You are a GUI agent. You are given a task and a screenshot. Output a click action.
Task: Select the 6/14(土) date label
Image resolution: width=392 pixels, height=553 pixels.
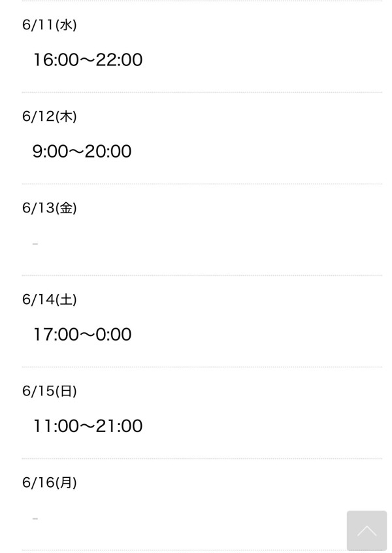click(x=50, y=299)
